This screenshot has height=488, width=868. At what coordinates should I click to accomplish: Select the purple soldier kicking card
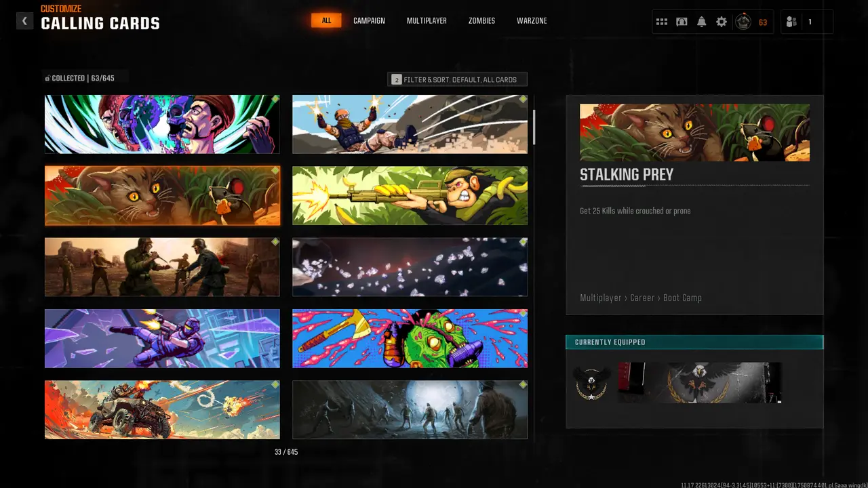pyautogui.click(x=162, y=338)
